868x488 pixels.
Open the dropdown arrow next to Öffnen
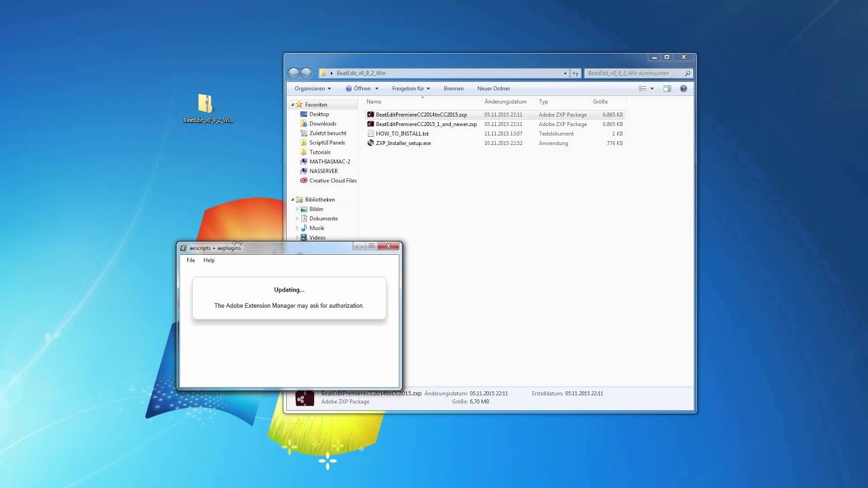pyautogui.click(x=376, y=89)
